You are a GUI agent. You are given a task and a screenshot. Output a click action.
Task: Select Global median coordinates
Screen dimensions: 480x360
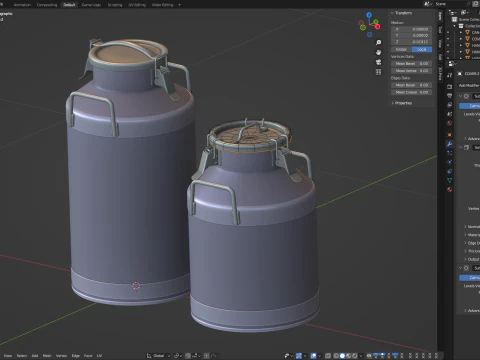tap(401, 49)
